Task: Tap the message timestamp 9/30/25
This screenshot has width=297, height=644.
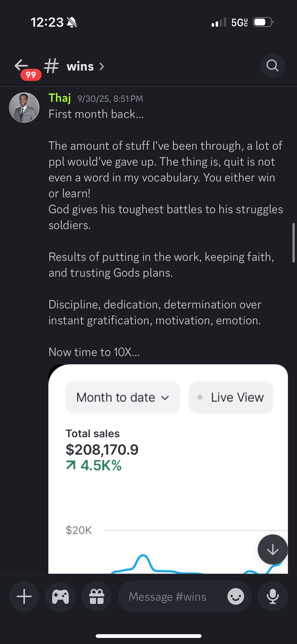Action: click(110, 99)
